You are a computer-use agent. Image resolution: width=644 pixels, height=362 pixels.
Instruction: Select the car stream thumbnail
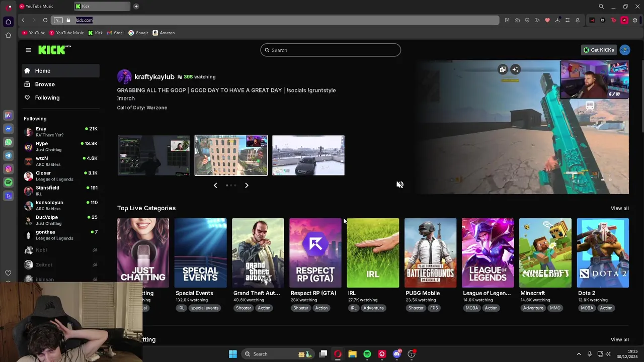click(x=308, y=155)
